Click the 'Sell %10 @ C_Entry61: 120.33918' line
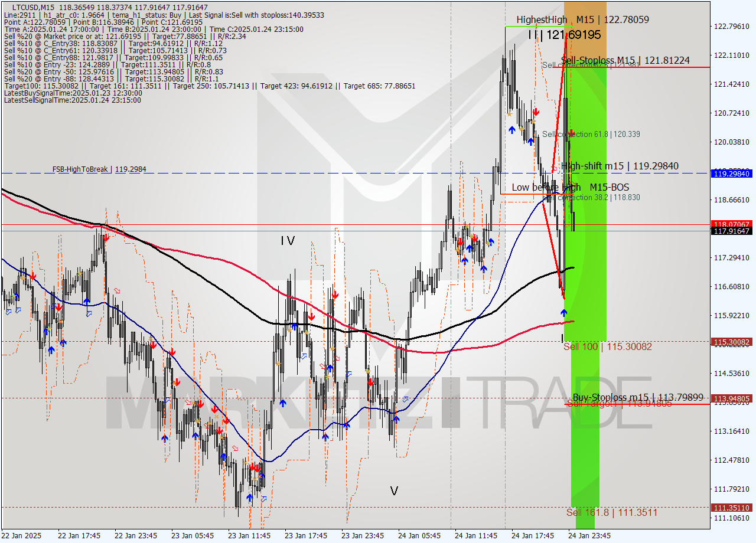Screen dimensions: 756x543 tap(115, 50)
